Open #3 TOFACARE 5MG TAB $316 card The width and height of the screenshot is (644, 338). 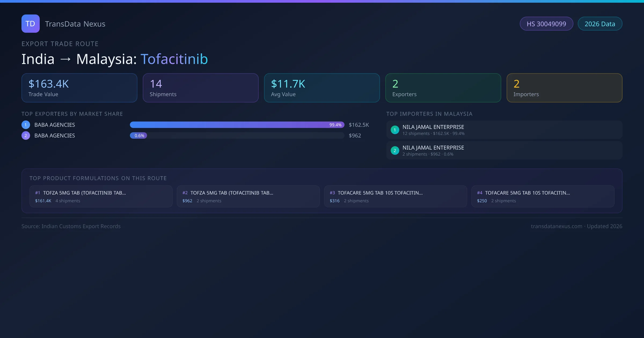click(x=396, y=196)
